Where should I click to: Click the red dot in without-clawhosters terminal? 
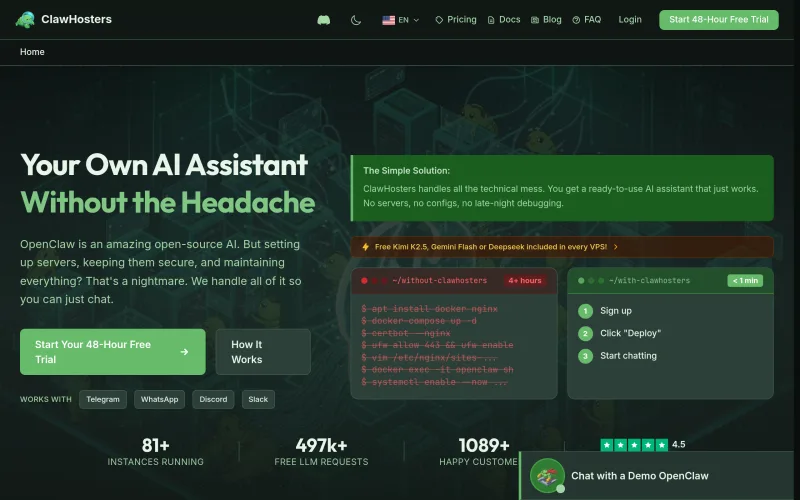[x=364, y=281]
